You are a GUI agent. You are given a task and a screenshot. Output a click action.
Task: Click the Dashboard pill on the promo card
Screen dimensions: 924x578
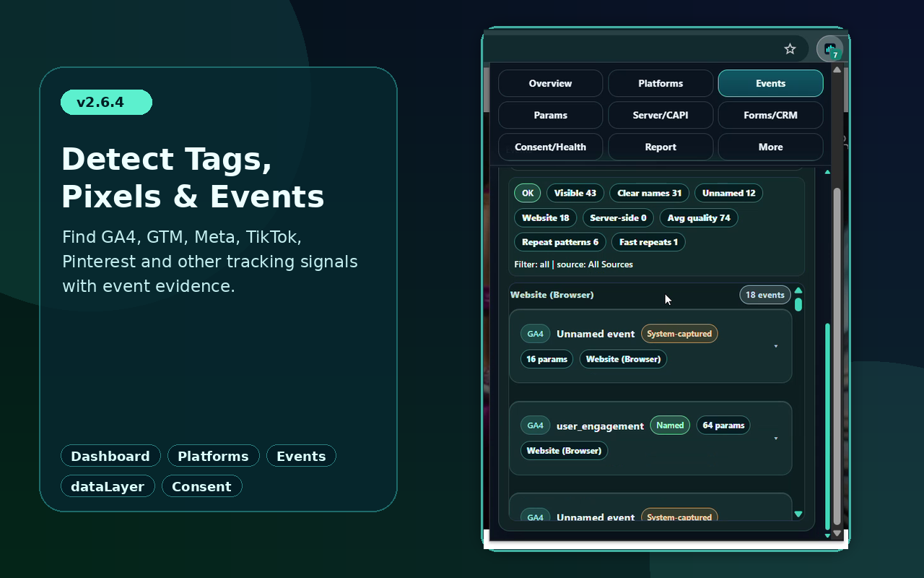(110, 456)
